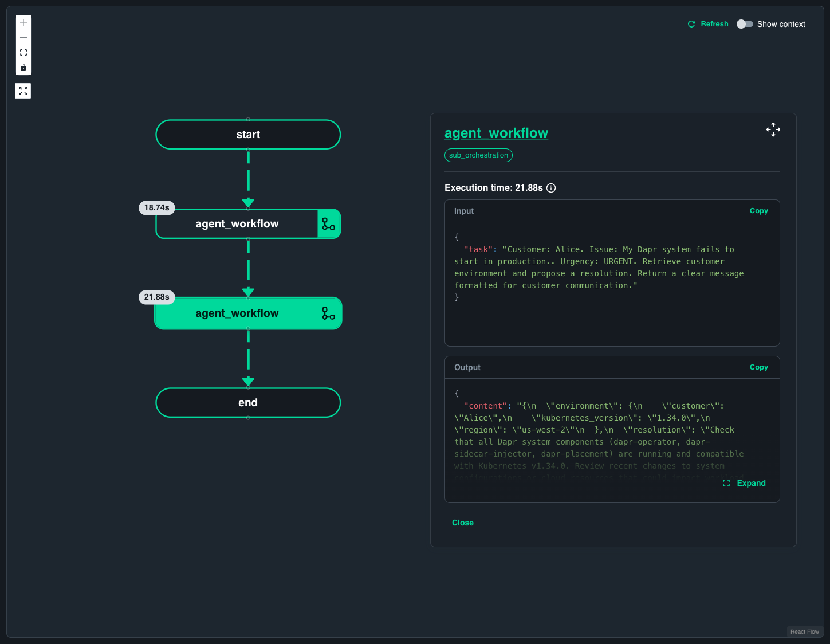Viewport: 830px width, 644px height.
Task: Click the React Flow attribution
Action: 804,631
